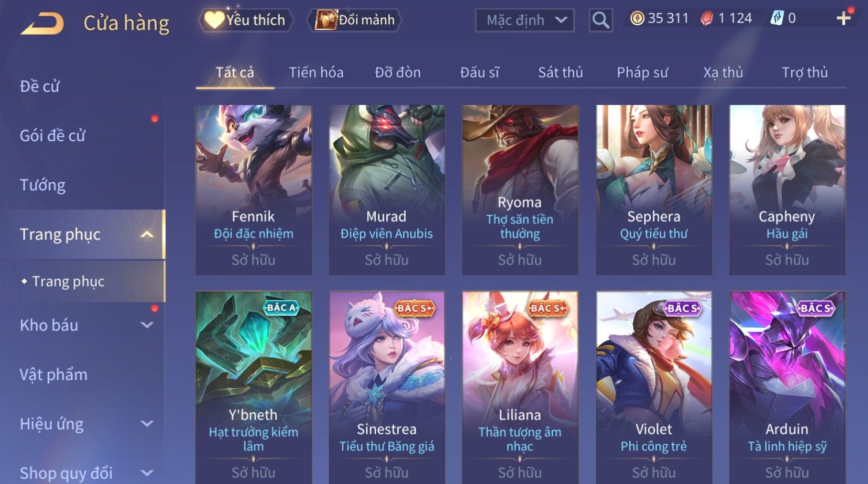Open Yêu thích favorites with heart icon
The height and width of the screenshot is (484, 868).
pos(246,20)
